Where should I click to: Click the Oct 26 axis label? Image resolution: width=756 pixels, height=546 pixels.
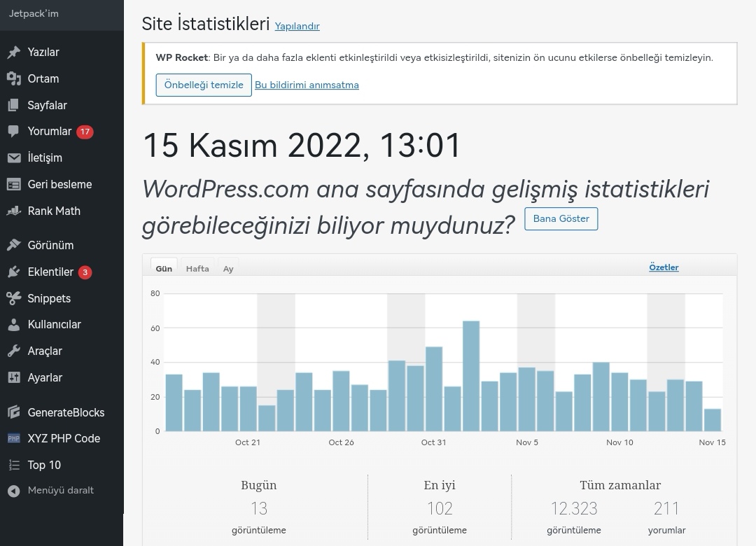[x=342, y=442]
